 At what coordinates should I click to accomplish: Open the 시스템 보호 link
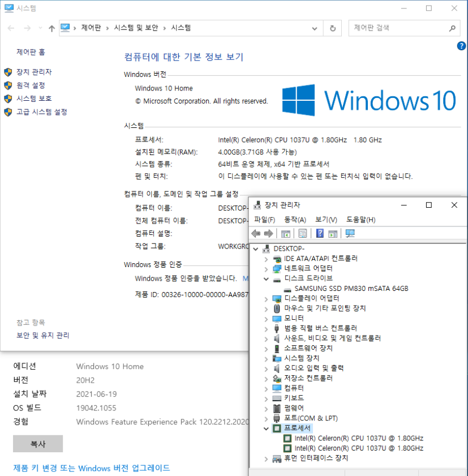(34, 98)
